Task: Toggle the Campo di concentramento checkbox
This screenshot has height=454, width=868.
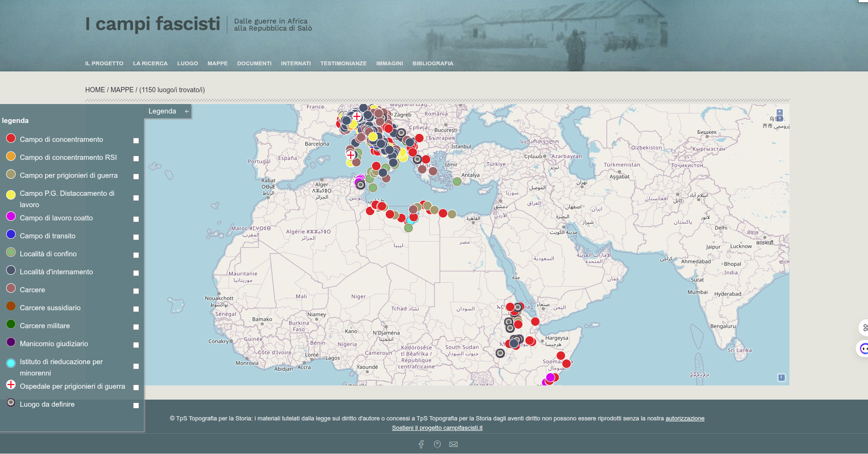Action: (136, 140)
